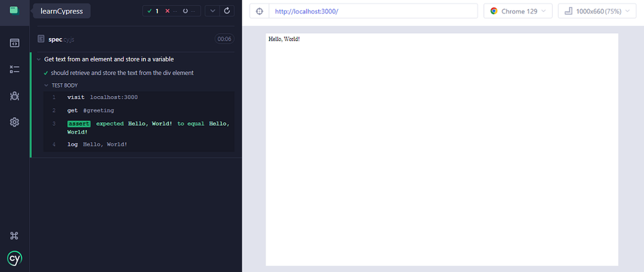Click the http://localhost:3000/ URL field
The width and height of the screenshot is (644, 272).
[374, 11]
